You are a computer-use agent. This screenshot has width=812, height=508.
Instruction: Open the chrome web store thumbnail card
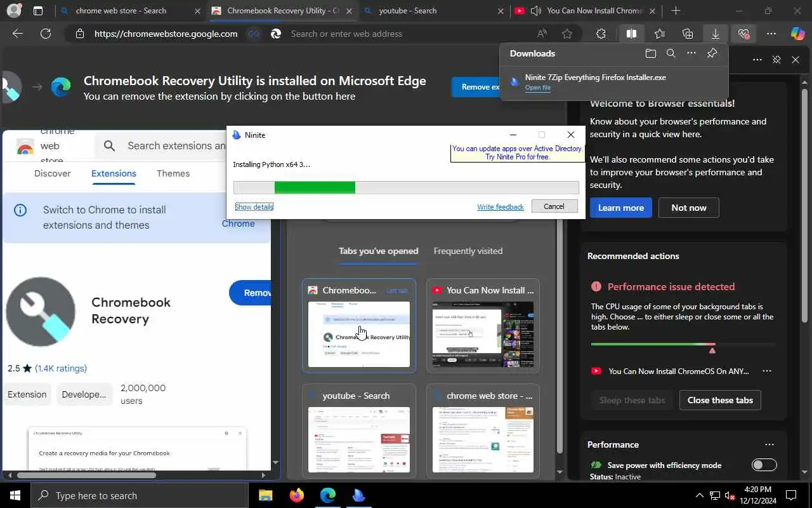(x=483, y=431)
